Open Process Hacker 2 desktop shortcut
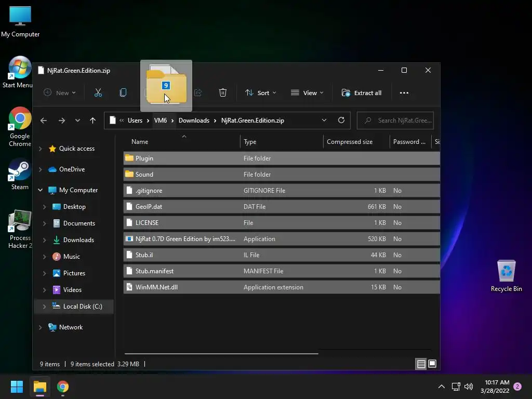Image resolution: width=532 pixels, height=399 pixels. (x=20, y=229)
